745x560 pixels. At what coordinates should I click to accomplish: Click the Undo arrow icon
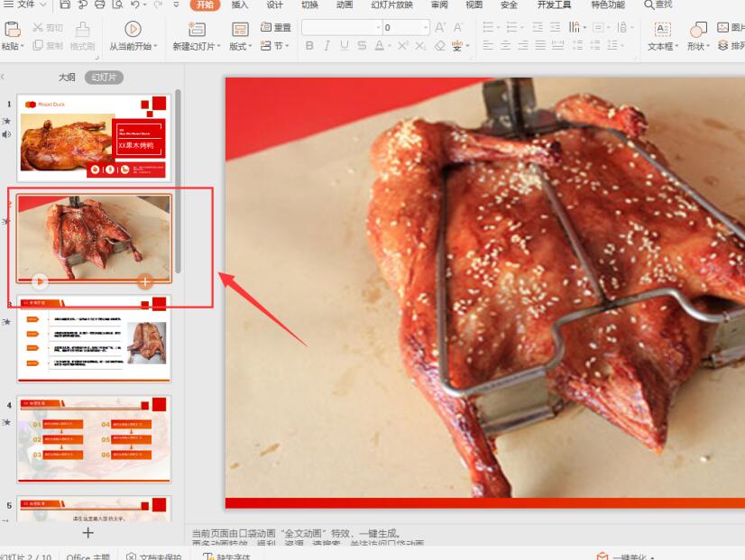click(x=135, y=5)
